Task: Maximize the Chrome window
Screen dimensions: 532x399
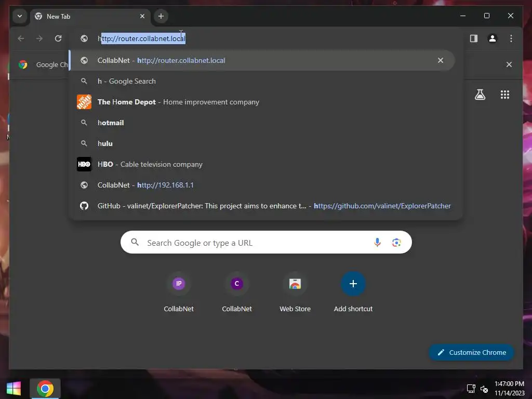Action: 486,16
